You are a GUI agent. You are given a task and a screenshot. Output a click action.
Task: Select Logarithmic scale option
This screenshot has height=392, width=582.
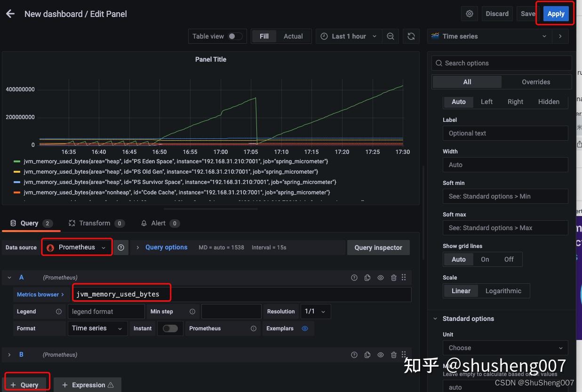tap(503, 290)
